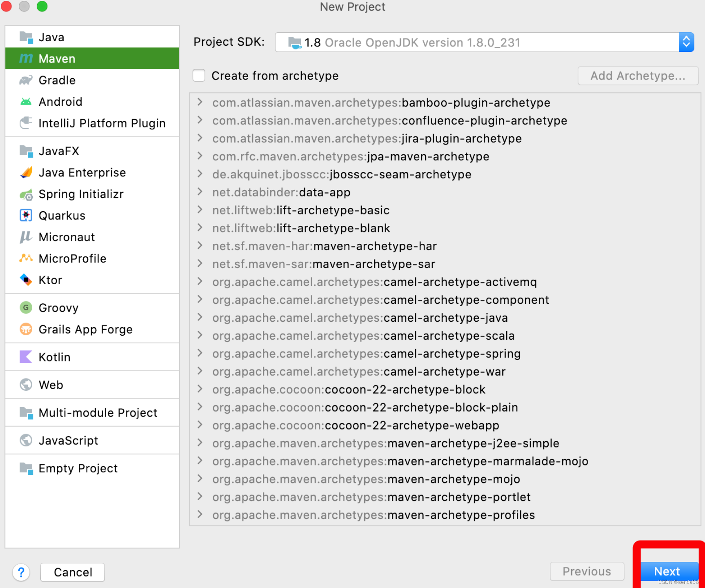Select lift-archetype-basic row

[445, 210]
